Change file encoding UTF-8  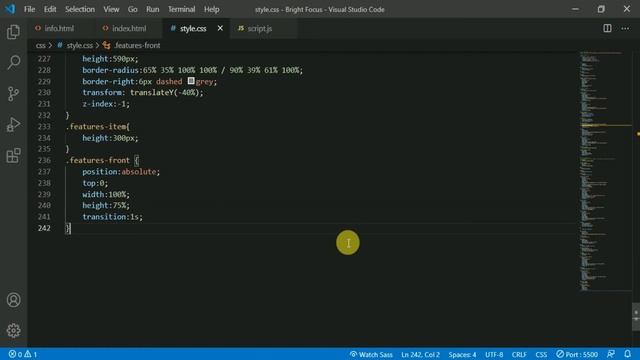[494, 354]
